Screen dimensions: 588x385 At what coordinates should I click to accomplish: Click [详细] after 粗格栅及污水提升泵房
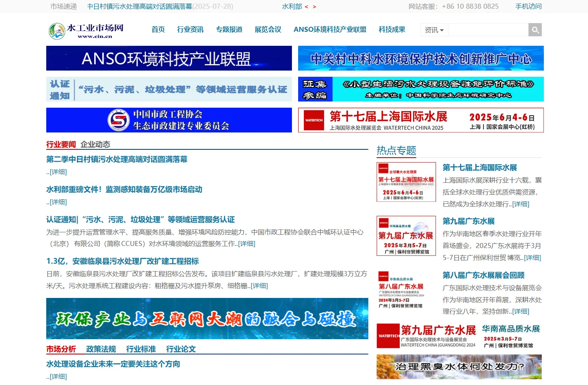coord(259,286)
